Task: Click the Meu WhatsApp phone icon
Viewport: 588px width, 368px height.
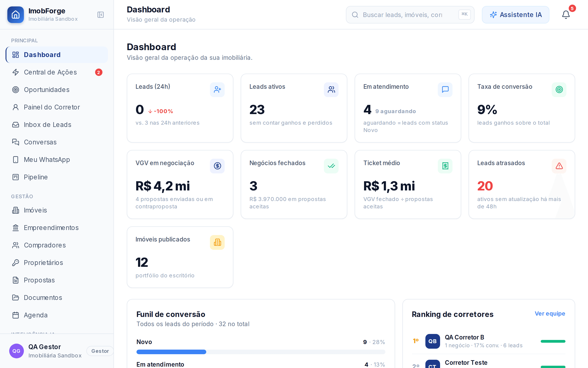Action: [16, 160]
